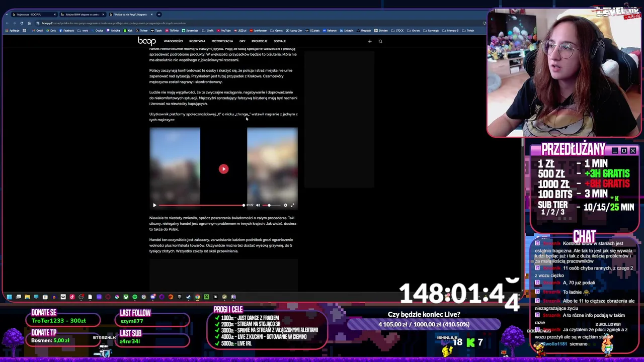This screenshot has height=362, width=644.
Task: Open the Games bookmarks folder
Action: click(277, 31)
